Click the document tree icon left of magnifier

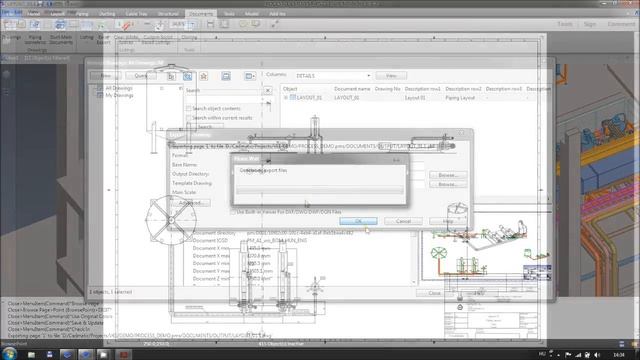coord(171,76)
